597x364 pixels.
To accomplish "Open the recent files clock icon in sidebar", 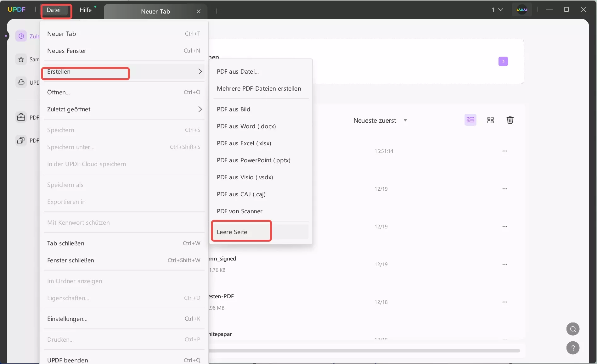I will tap(21, 36).
